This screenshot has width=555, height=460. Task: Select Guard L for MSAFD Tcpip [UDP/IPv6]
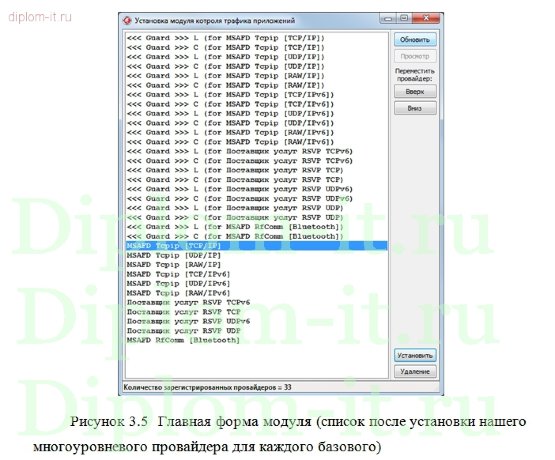(x=256, y=114)
